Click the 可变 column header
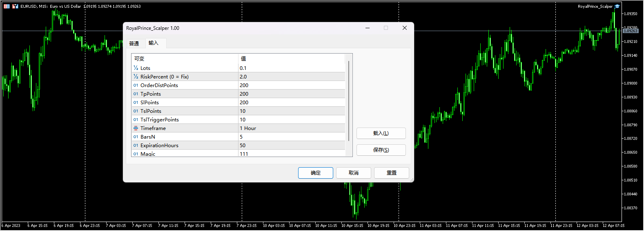 click(185, 58)
